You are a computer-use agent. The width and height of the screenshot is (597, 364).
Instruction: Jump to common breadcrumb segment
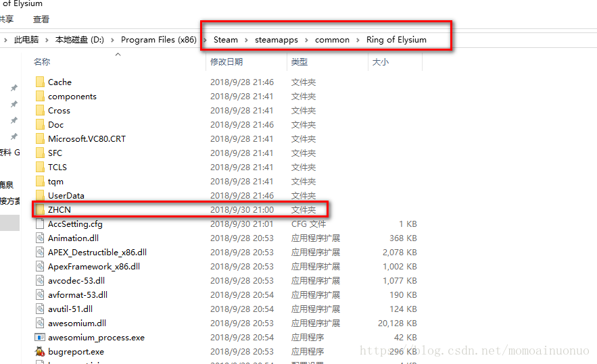(332, 40)
